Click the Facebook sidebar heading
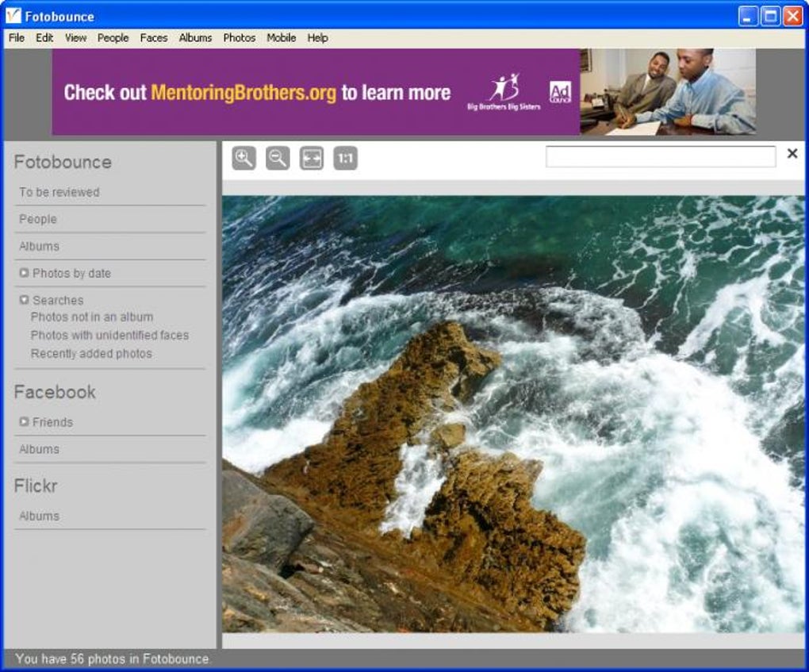 pos(55,392)
